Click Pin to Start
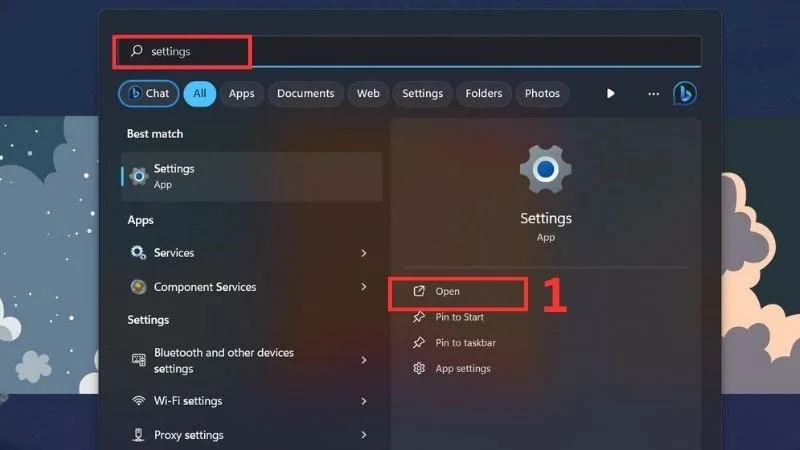 [459, 317]
